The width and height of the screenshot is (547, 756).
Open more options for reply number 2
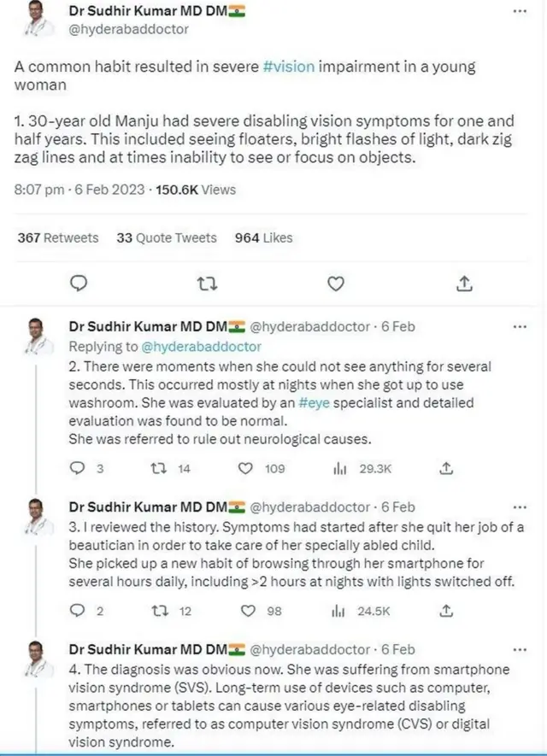point(519,326)
